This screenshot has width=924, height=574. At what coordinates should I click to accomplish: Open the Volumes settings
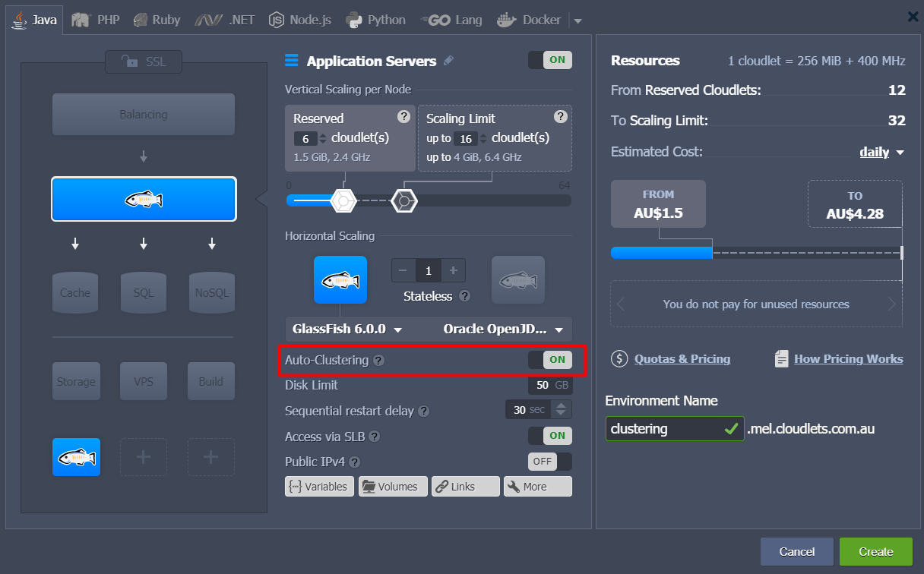click(x=392, y=486)
